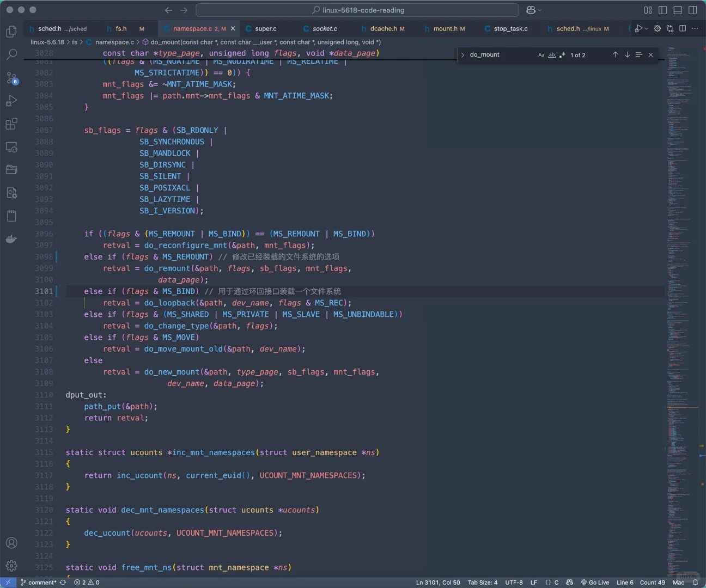Click the compare changes icon in editor toolbar
The height and width of the screenshot is (588, 706).
(670, 29)
